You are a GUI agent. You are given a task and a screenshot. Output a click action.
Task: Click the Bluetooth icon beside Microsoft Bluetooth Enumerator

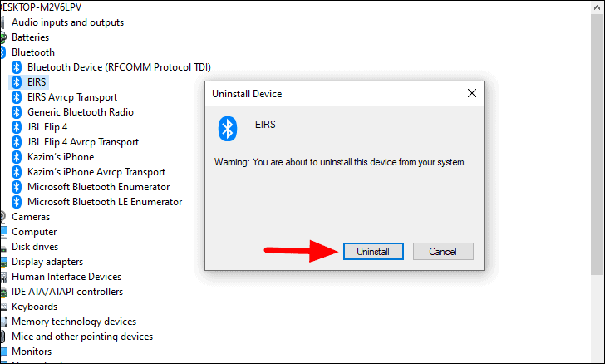(17, 187)
